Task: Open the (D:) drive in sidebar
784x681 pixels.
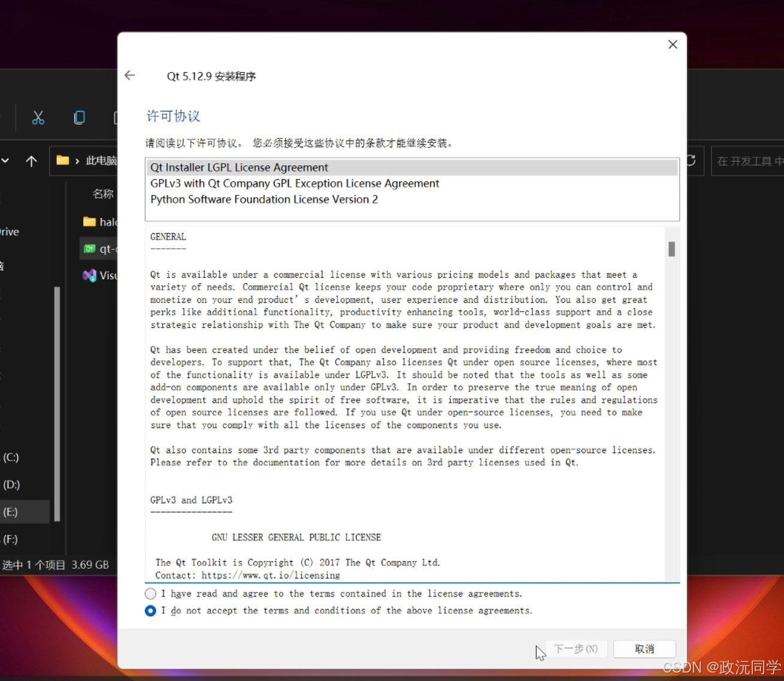Action: [11, 484]
